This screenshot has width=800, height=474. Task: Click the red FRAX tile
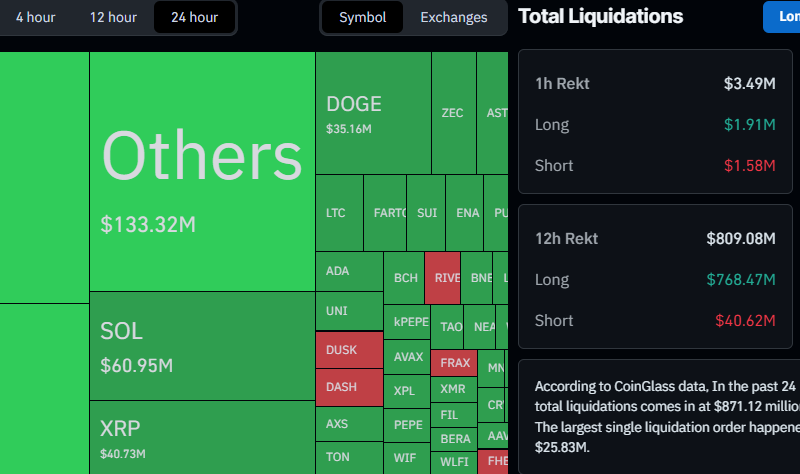pos(454,362)
